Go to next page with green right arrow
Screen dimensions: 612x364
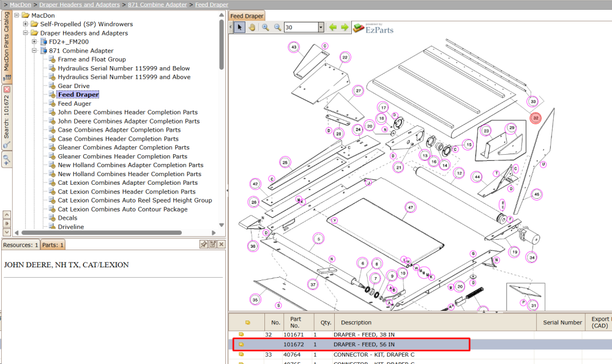coord(345,28)
